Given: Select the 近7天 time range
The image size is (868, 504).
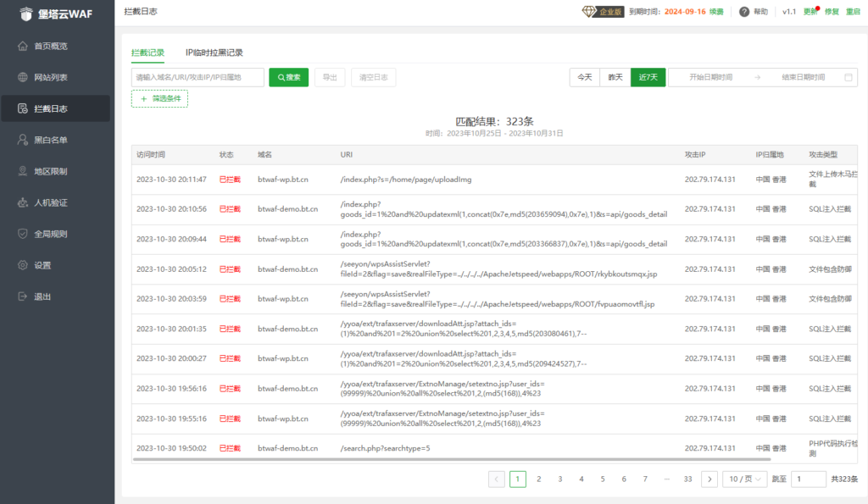Looking at the screenshot, I should 648,77.
